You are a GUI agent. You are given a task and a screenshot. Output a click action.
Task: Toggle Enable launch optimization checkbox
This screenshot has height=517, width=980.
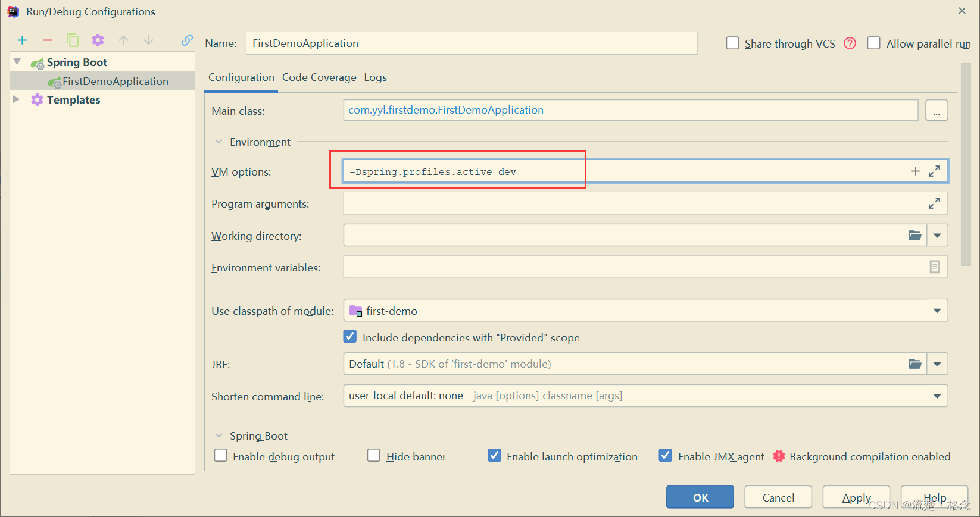494,456
